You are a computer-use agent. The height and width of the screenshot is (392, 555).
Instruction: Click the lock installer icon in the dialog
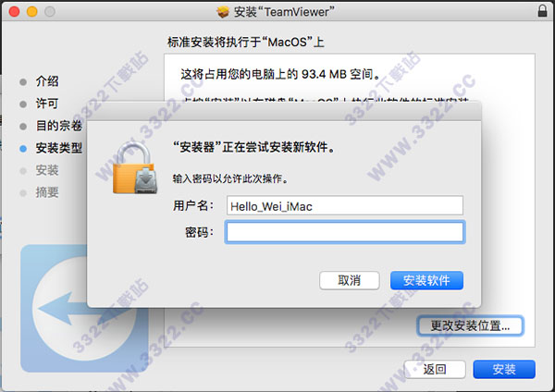pyautogui.click(x=134, y=167)
